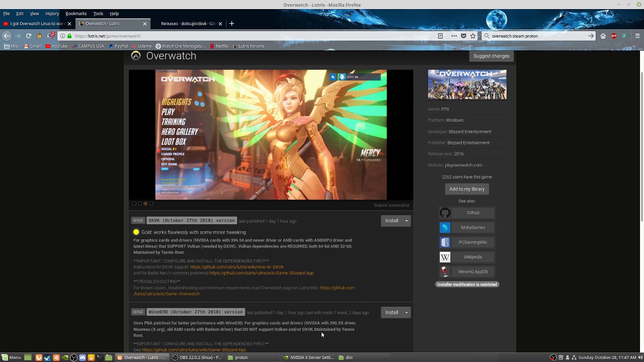644x362 pixels.
Task: Click the MobyGames icon in See also
Action: [x=445, y=227]
